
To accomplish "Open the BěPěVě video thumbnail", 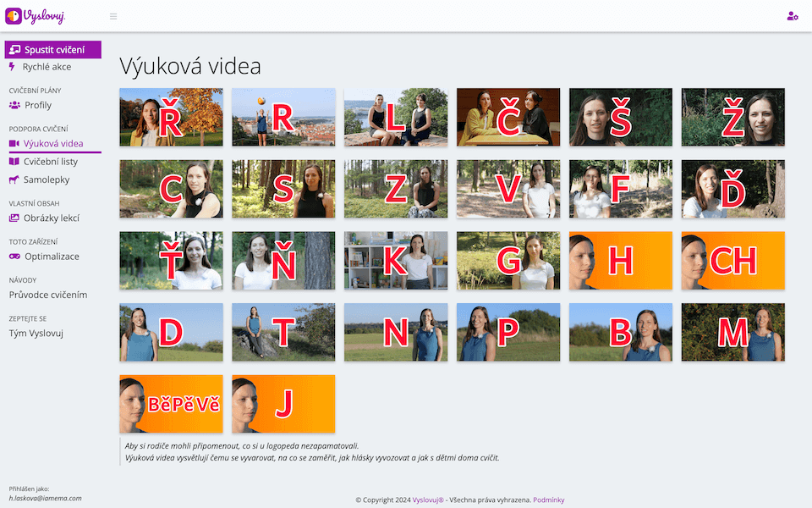I will (x=171, y=404).
